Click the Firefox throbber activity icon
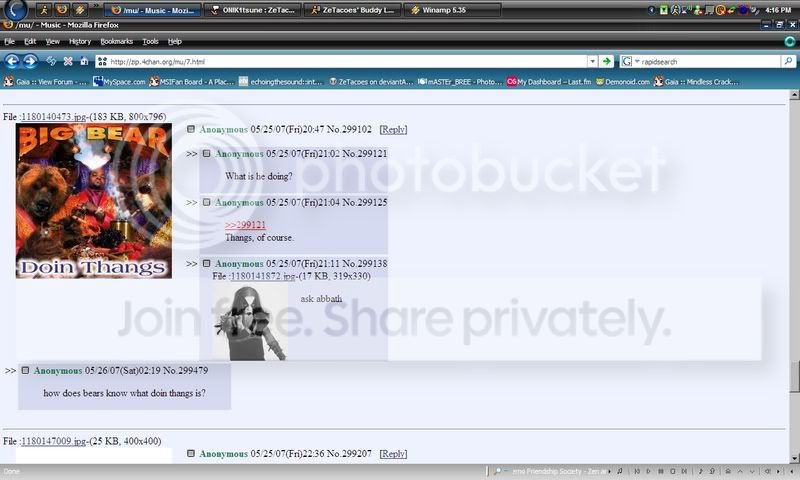800x480 pixels. tap(790, 41)
